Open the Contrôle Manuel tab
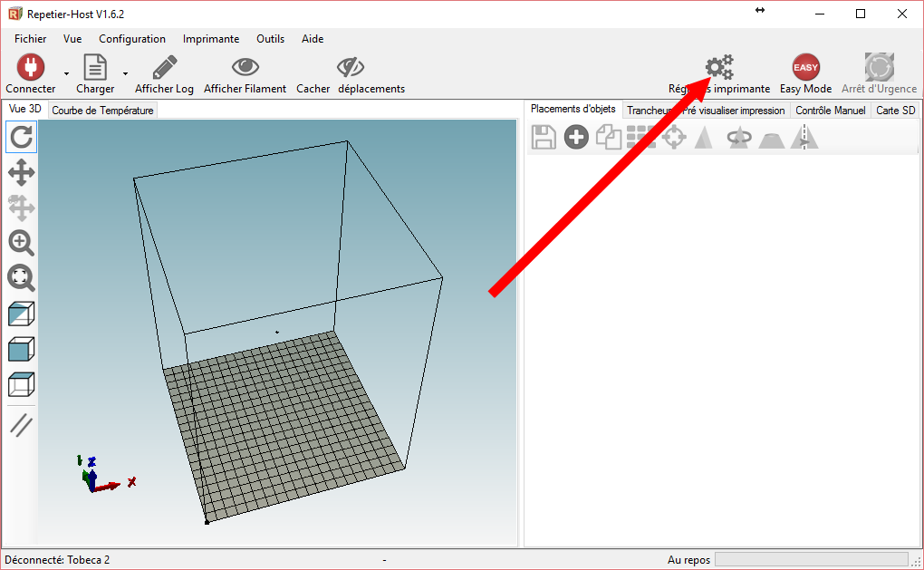The height and width of the screenshot is (570, 924). coord(831,111)
